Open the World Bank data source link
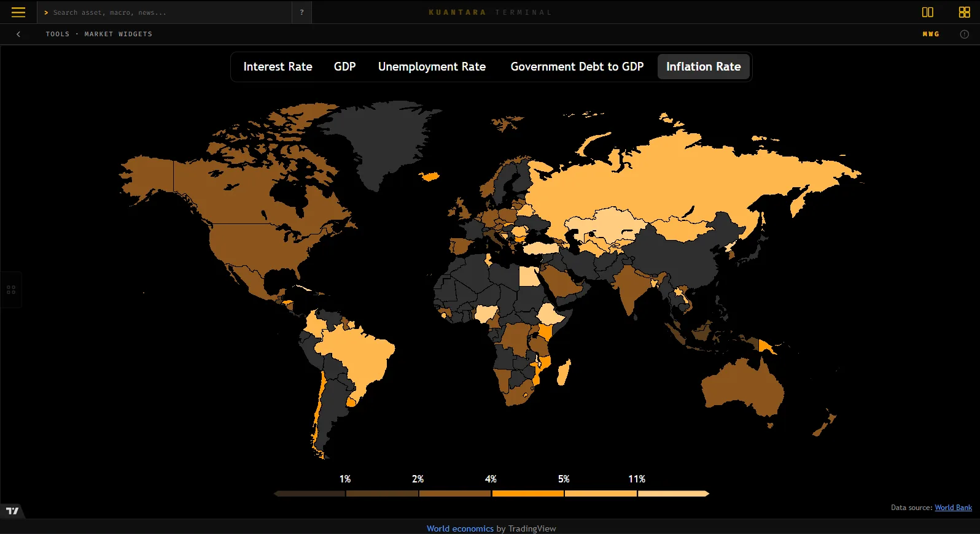 point(953,508)
